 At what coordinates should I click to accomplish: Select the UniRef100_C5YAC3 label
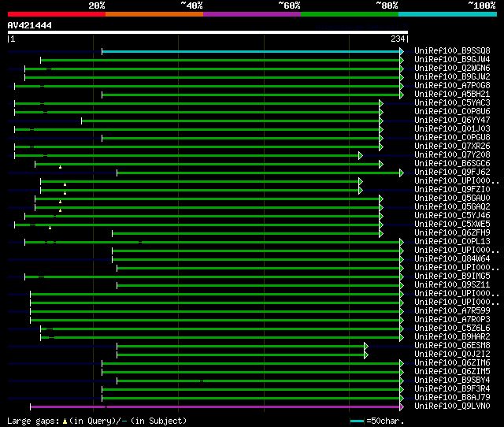point(452,102)
